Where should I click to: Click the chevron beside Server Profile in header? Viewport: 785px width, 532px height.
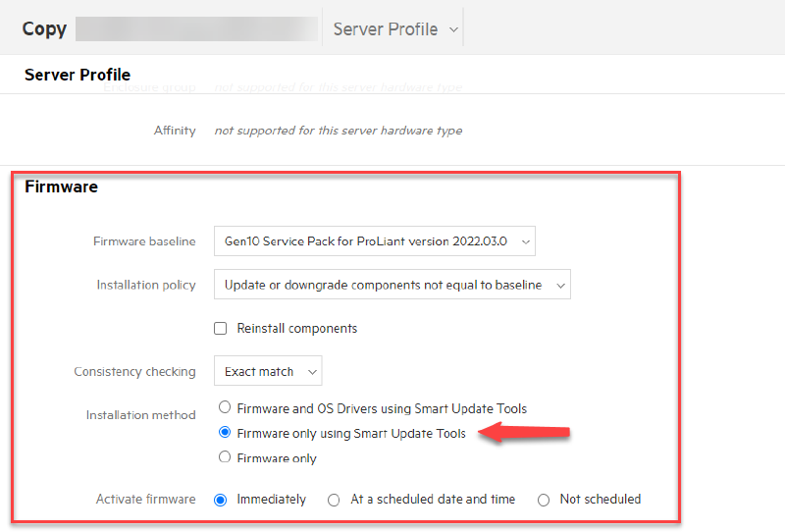click(x=453, y=29)
